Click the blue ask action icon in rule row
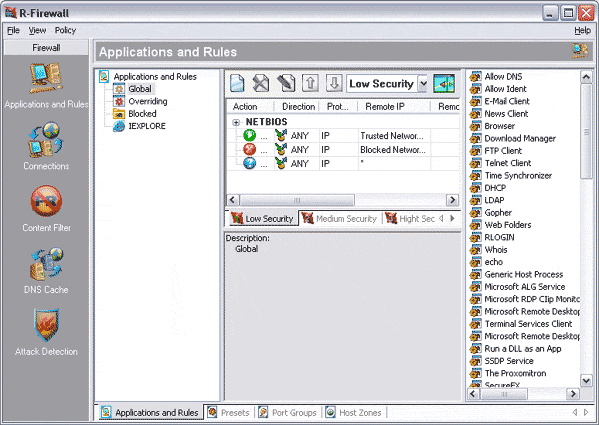Image resolution: width=599 pixels, height=425 pixels. (249, 163)
